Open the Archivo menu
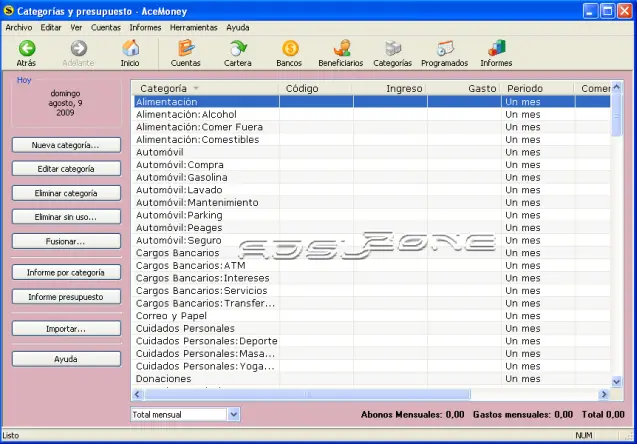The height and width of the screenshot is (444, 637). (19, 28)
